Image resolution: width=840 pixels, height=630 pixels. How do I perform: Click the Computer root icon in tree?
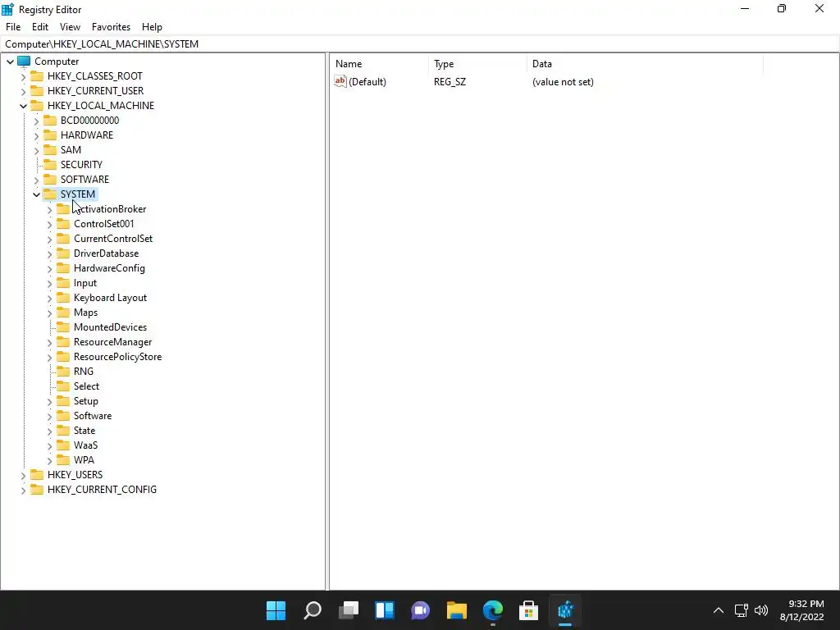(x=24, y=61)
